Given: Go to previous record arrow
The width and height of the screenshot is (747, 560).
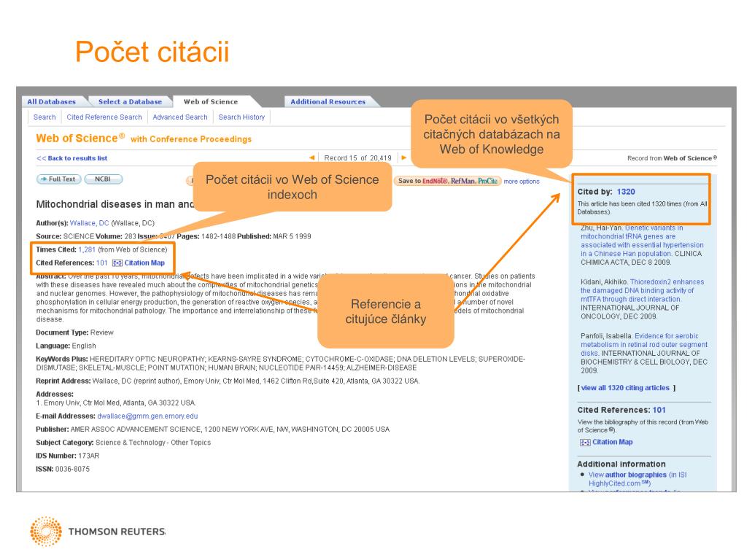Looking at the screenshot, I should coord(311,157).
